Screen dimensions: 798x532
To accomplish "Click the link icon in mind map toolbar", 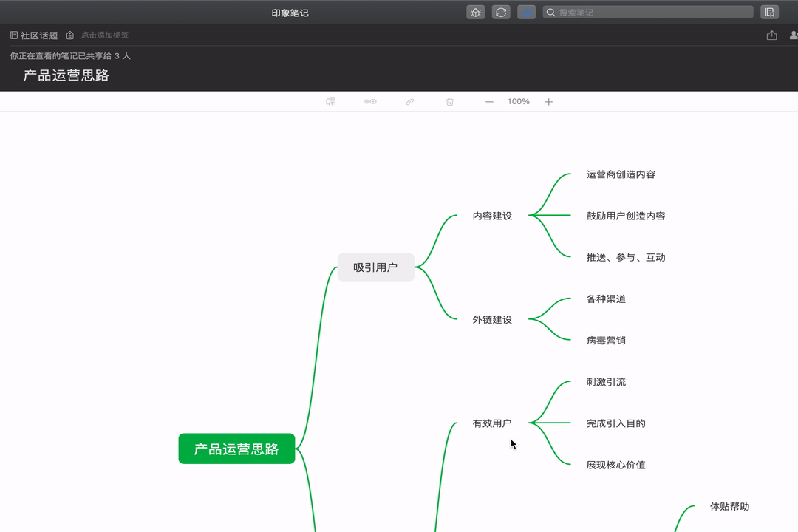I will (409, 102).
